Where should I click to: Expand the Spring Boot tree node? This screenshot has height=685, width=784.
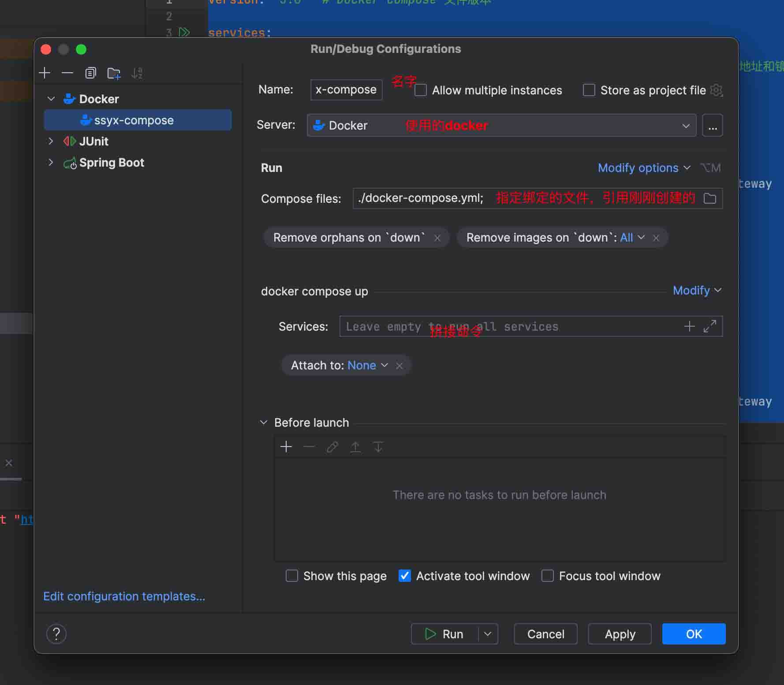pos(51,162)
